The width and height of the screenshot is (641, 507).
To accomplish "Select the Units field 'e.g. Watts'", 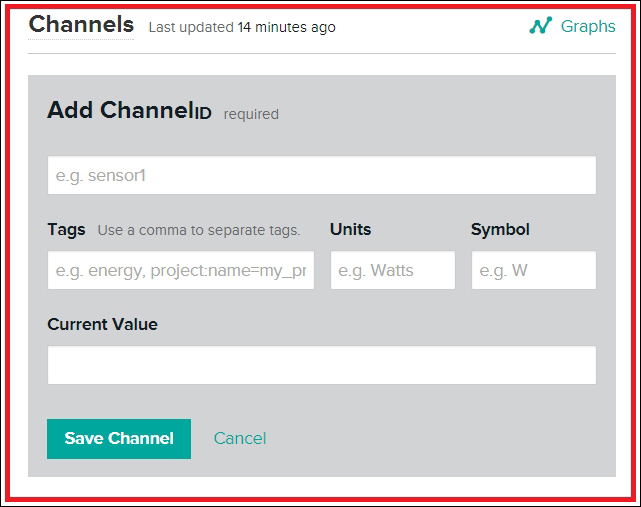I will [393, 270].
